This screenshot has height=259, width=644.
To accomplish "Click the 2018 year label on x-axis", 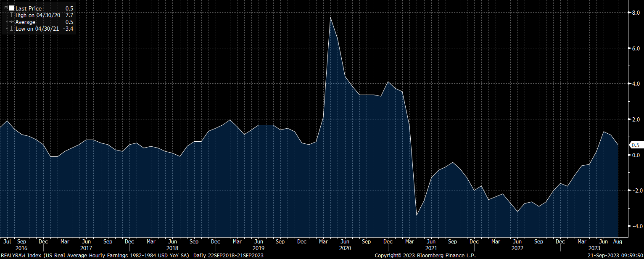I will (172, 248).
